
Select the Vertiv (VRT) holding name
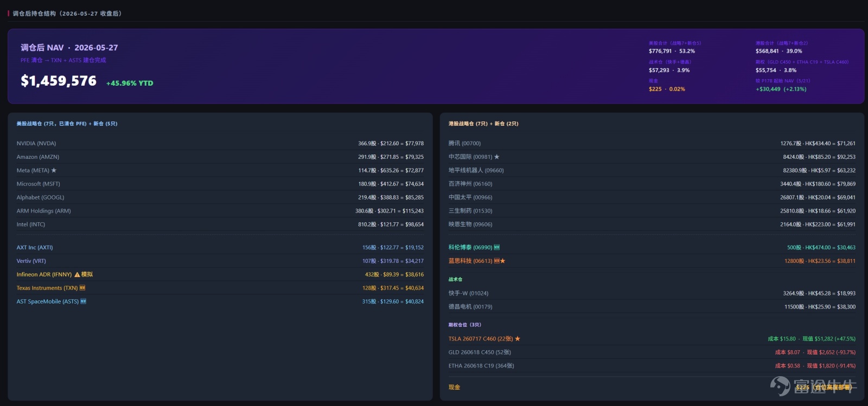[31, 261]
